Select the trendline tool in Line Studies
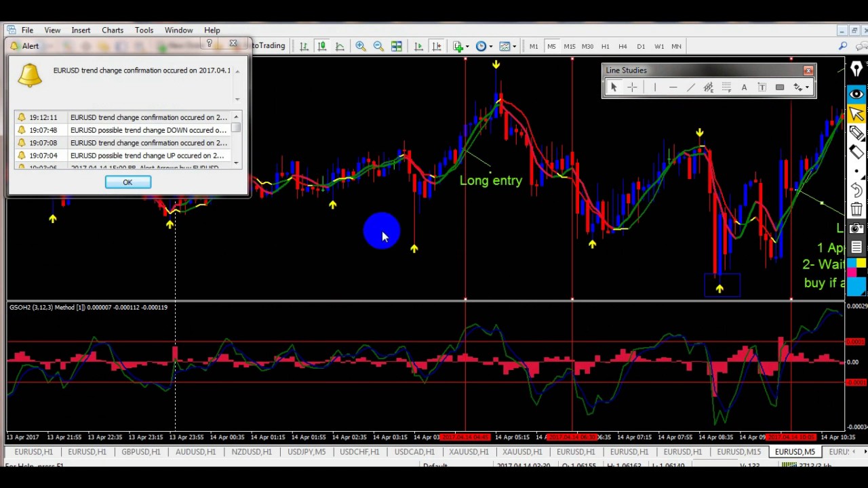Image resolution: width=868 pixels, height=488 pixels. click(691, 87)
